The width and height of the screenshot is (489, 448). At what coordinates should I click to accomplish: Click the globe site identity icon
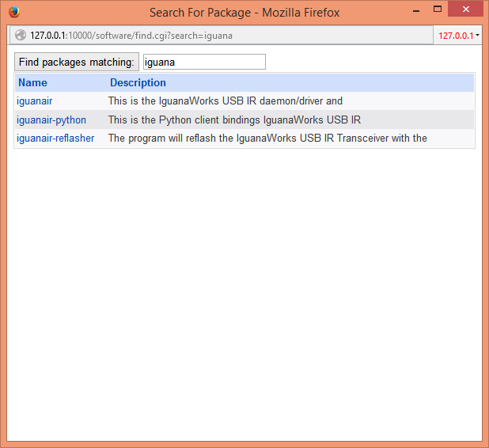click(21, 36)
